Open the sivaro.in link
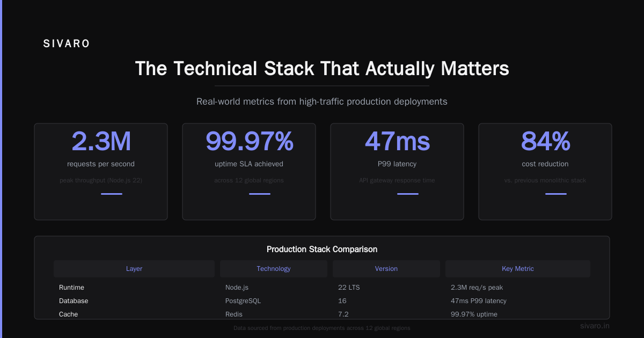Screen dimensions: 644x338 tap(595, 326)
